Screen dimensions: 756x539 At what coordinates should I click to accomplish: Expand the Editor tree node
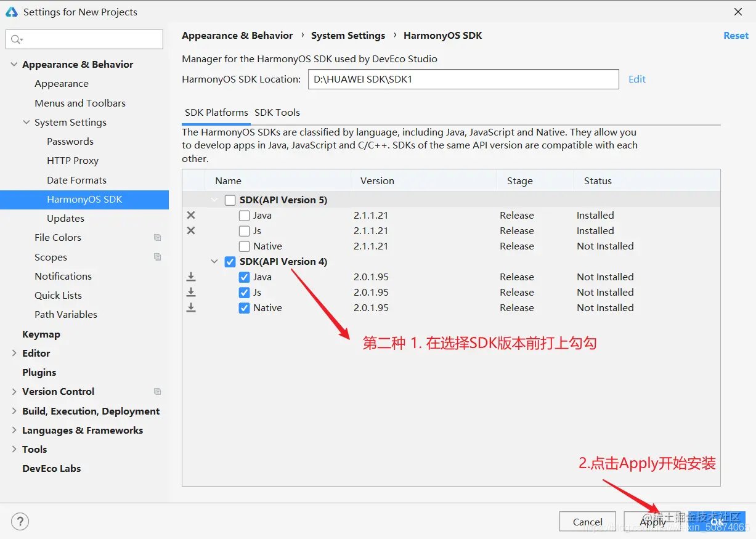14,353
